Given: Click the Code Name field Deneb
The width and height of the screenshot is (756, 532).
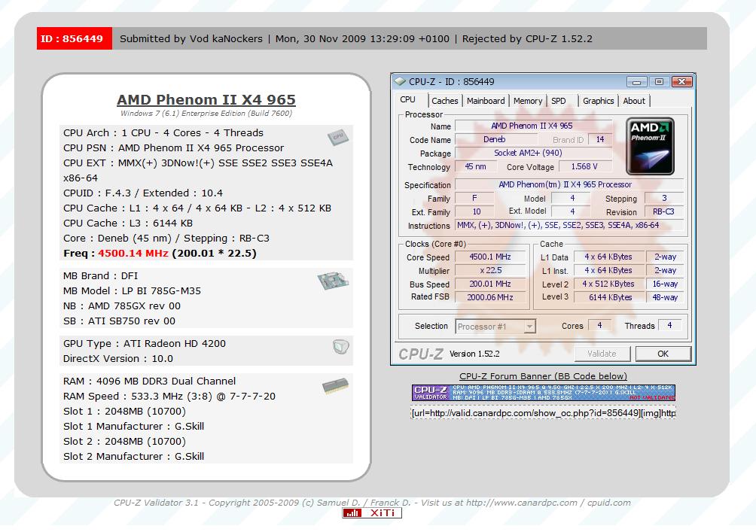Looking at the screenshot, I should click(495, 139).
